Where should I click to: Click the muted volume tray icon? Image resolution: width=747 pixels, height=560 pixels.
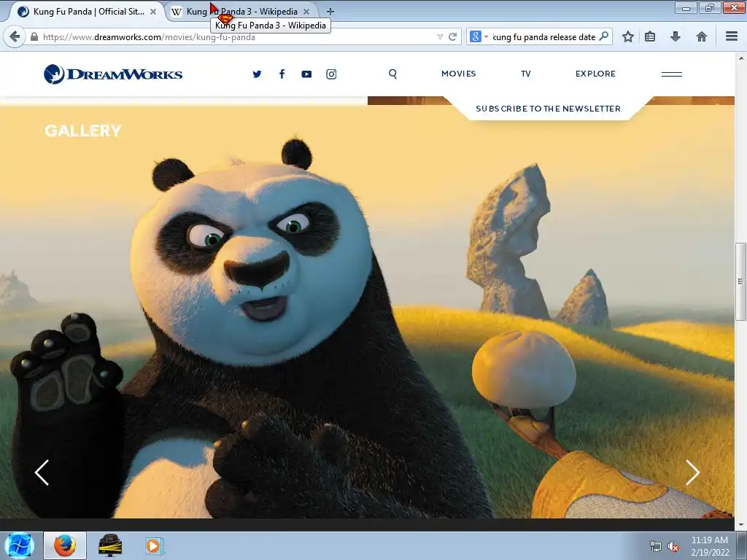(673, 547)
